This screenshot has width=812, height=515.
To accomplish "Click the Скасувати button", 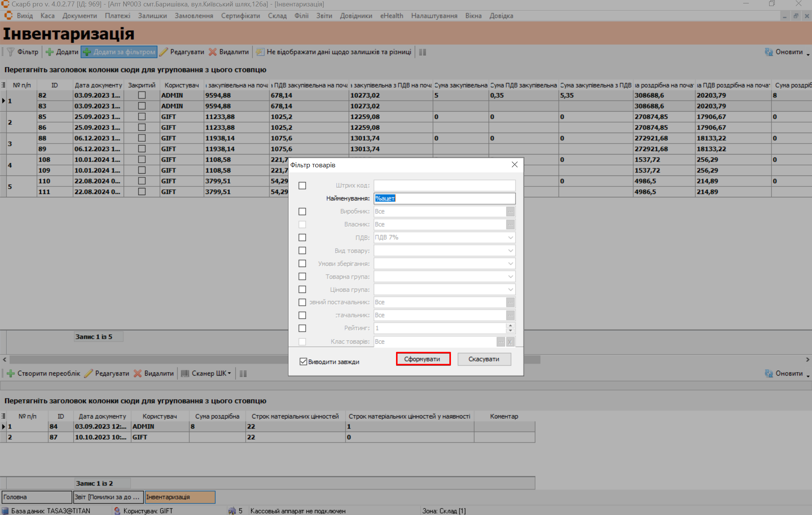I will pos(484,359).
